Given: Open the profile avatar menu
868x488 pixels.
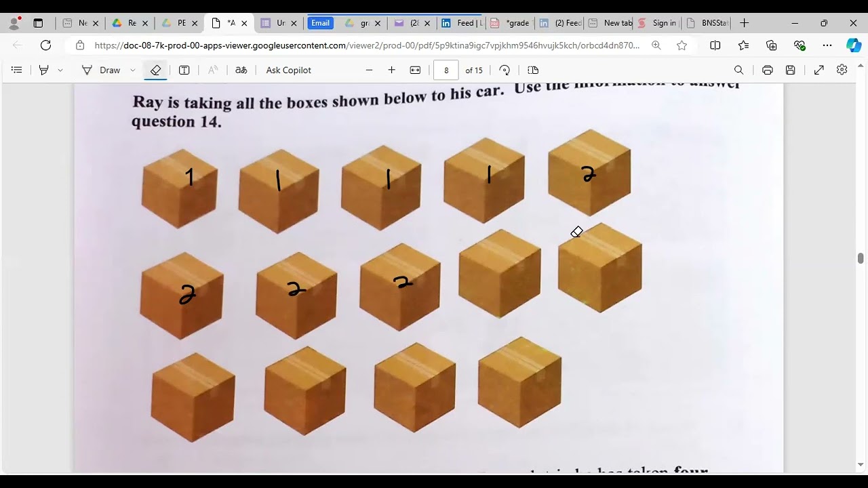Looking at the screenshot, I should 14,22.
